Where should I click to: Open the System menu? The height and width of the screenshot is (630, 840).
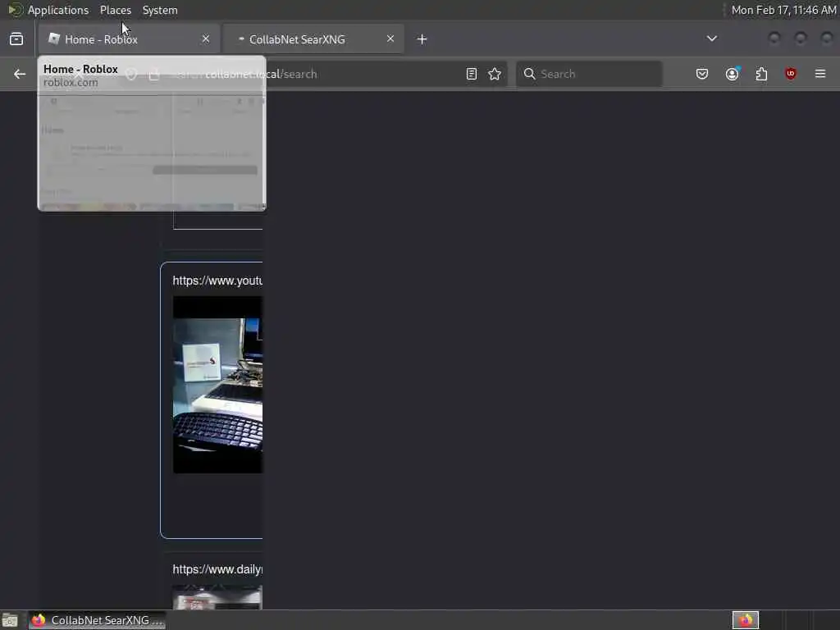160,10
